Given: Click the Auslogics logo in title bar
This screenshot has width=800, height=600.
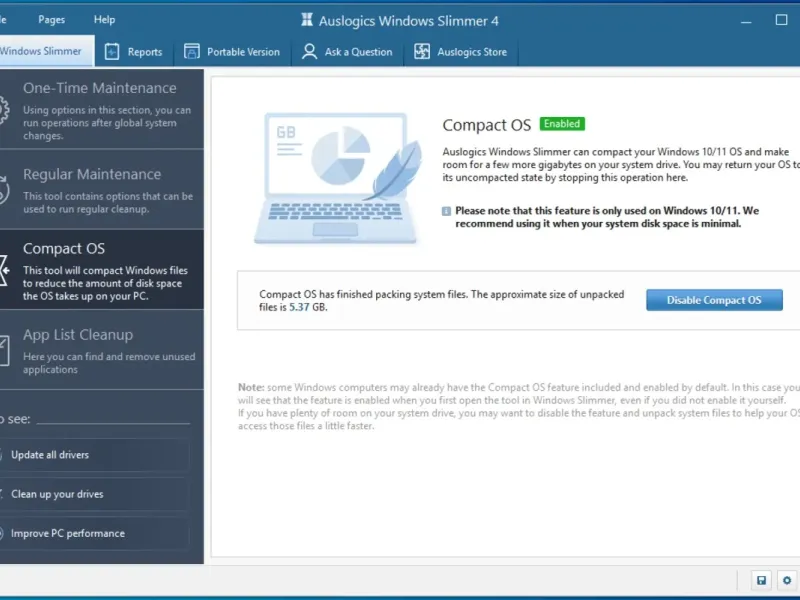Looking at the screenshot, I should click(307, 20).
